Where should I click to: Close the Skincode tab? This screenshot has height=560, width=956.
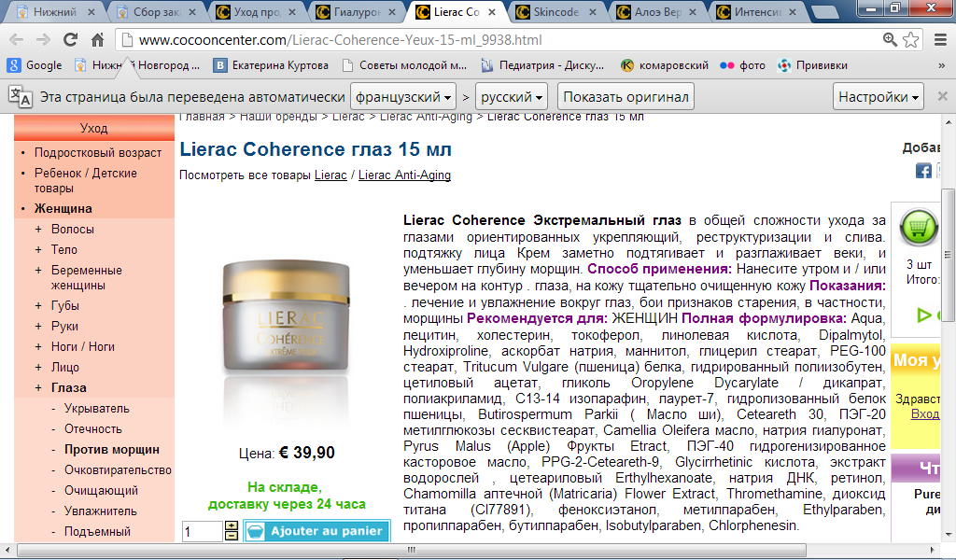click(595, 12)
